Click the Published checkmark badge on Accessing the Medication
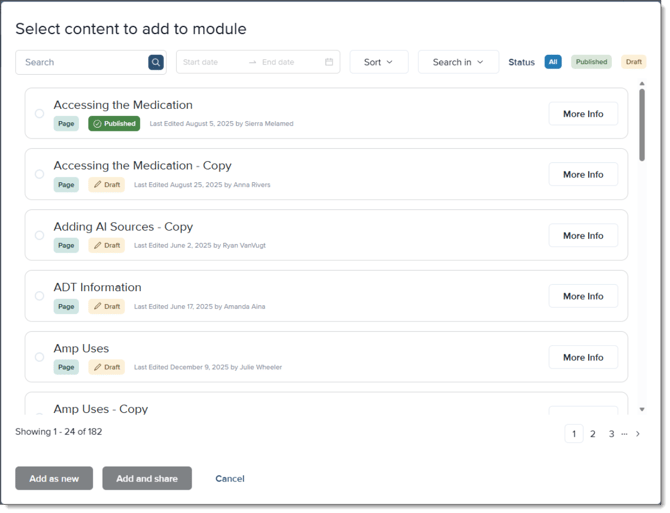This screenshot has width=670, height=513. click(114, 123)
